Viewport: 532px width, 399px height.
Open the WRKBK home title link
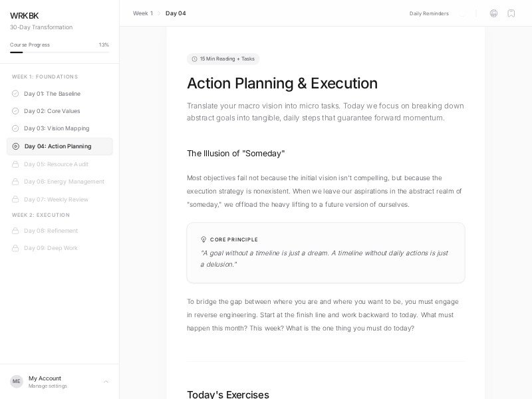[x=24, y=15]
